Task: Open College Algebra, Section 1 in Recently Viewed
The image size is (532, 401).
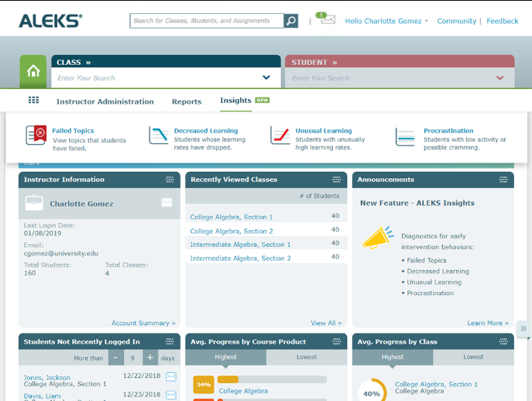Action: click(232, 217)
